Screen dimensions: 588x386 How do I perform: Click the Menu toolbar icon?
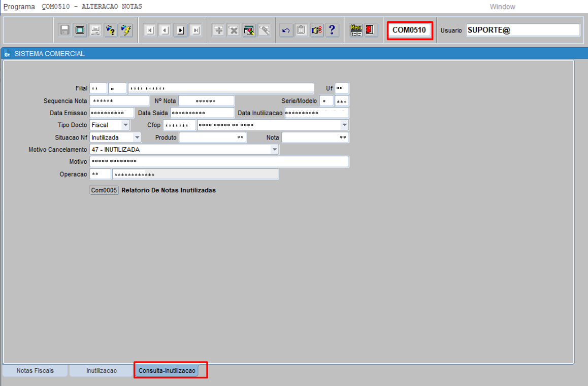tap(356, 30)
